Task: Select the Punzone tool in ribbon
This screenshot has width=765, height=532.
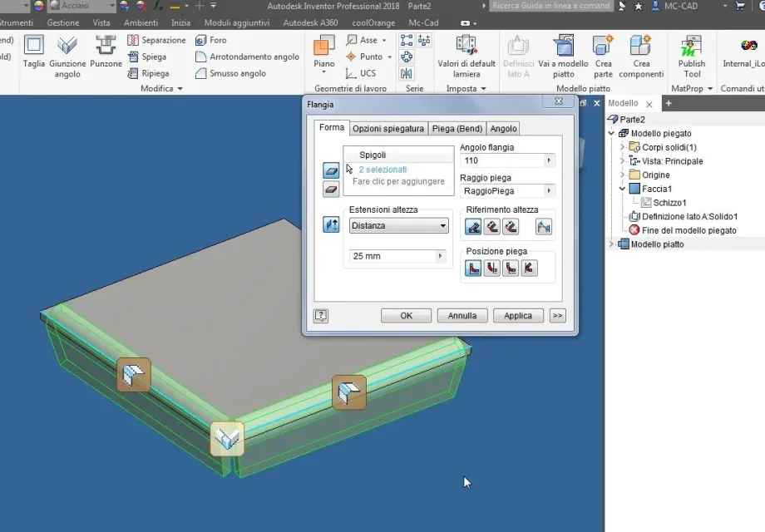Action: pyautogui.click(x=106, y=51)
